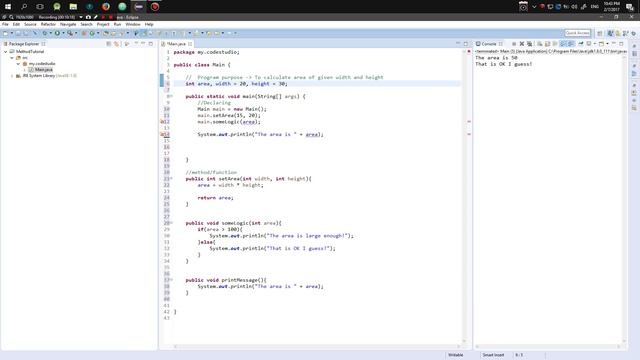
Task: Switch to the Debug perspective icon
Action: point(633,33)
